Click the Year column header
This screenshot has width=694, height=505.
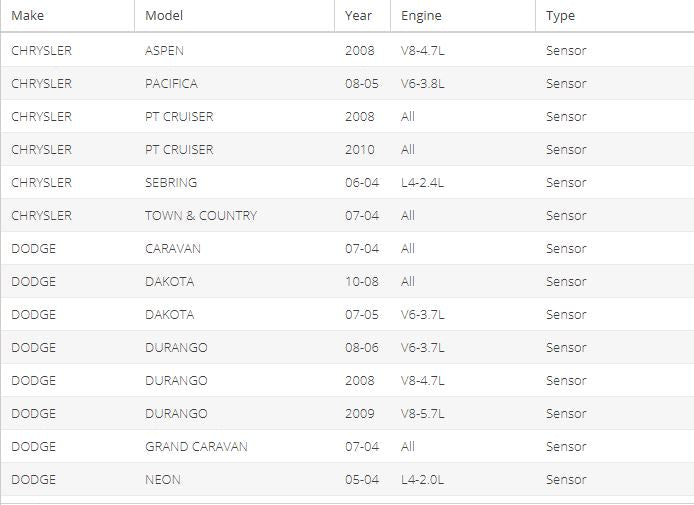click(x=362, y=15)
